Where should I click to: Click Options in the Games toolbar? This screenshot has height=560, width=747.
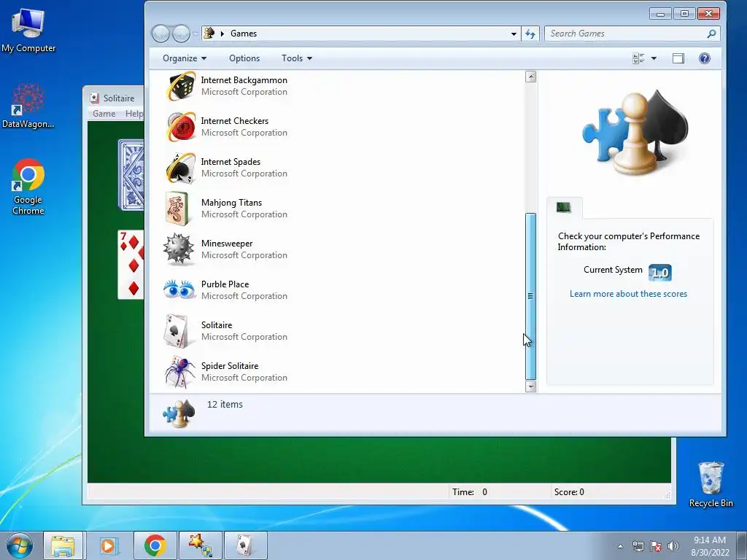tap(244, 58)
